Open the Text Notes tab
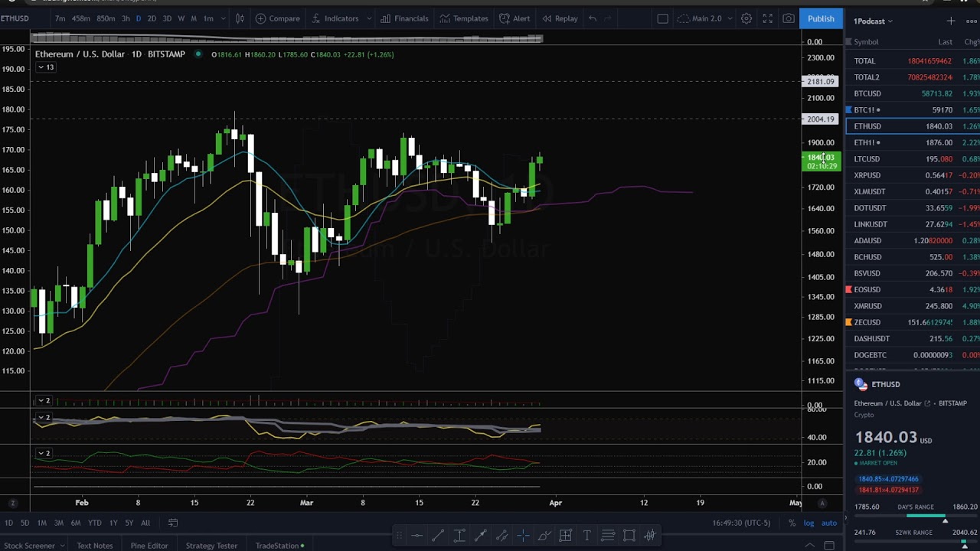The image size is (980, 551). 94,546
